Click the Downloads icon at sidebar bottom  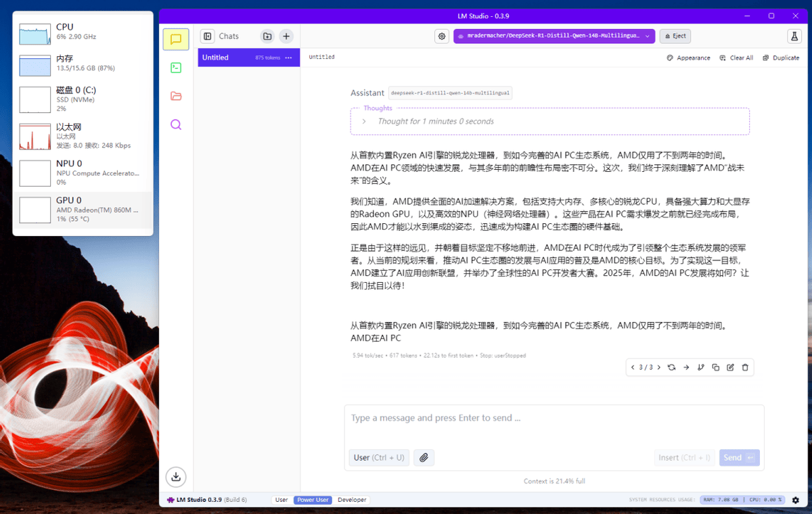pyautogui.click(x=176, y=476)
